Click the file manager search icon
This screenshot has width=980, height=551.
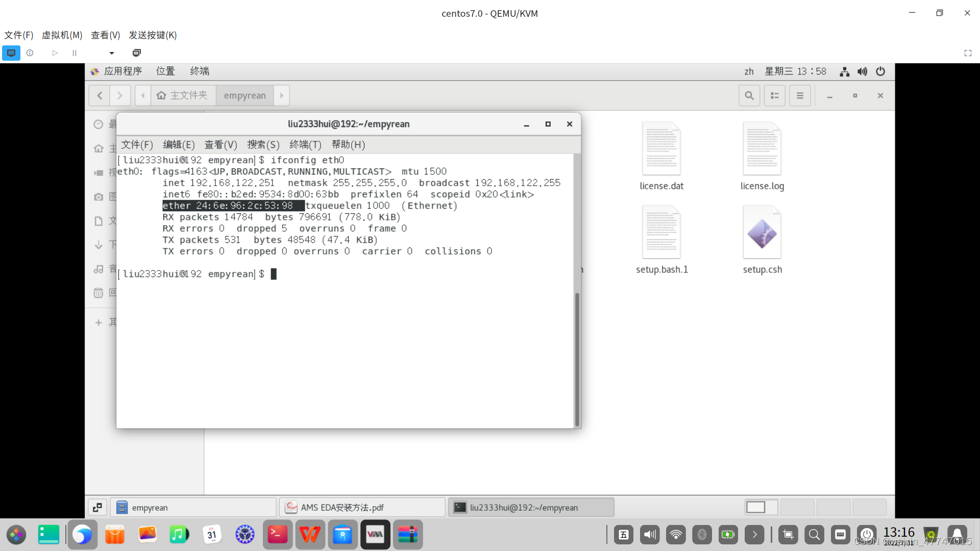pyautogui.click(x=749, y=95)
